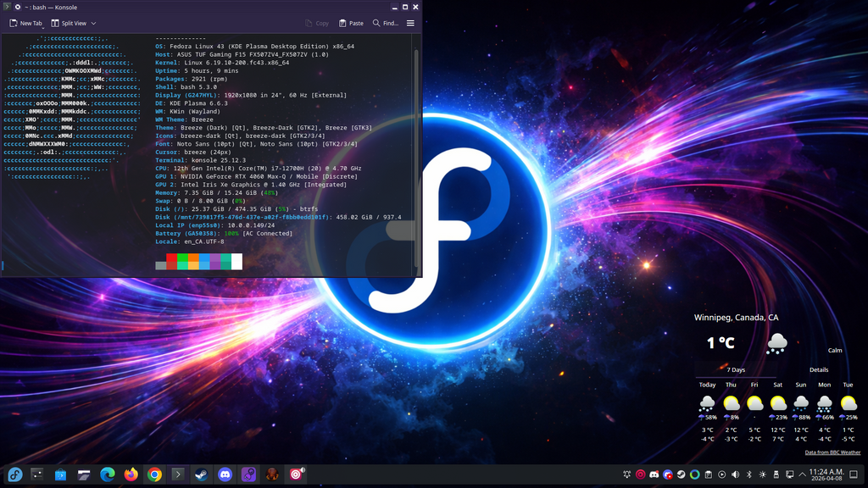Open network connections tray icon
This screenshot has height=488, width=868.
point(789,474)
